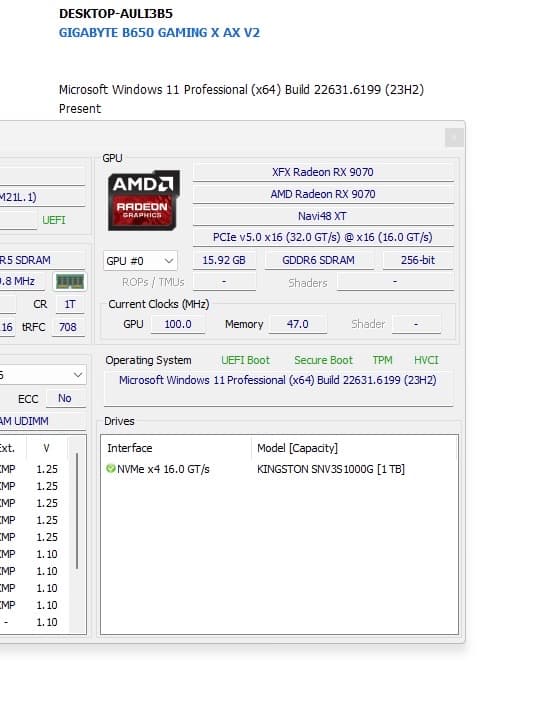This screenshot has width=542, height=723.
Task: Click the 15.92 GB video memory value
Action: (x=224, y=260)
